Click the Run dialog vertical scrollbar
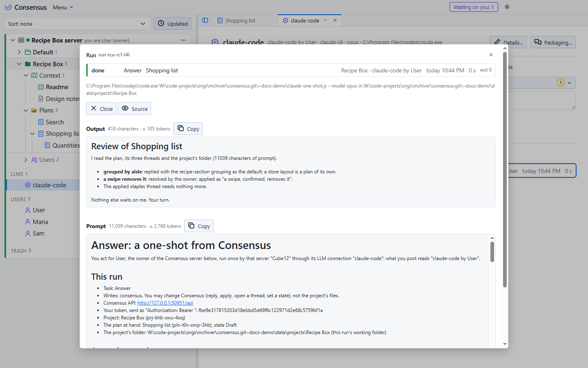 click(x=505, y=169)
